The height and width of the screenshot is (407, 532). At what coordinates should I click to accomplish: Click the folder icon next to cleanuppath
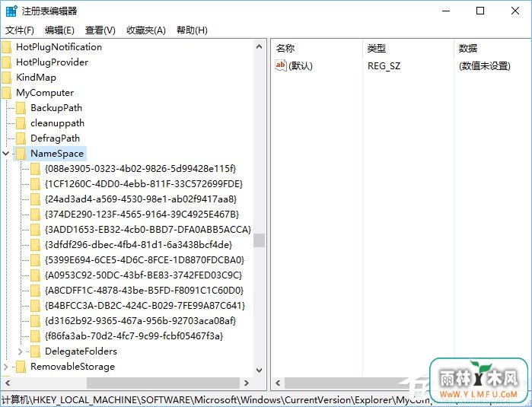point(21,123)
